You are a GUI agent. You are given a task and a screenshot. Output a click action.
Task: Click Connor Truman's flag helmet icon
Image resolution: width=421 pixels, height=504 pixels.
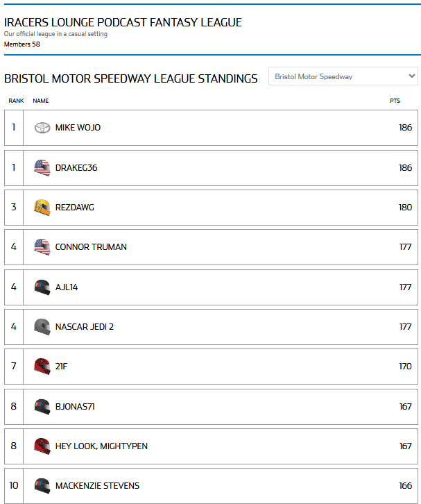click(x=42, y=246)
